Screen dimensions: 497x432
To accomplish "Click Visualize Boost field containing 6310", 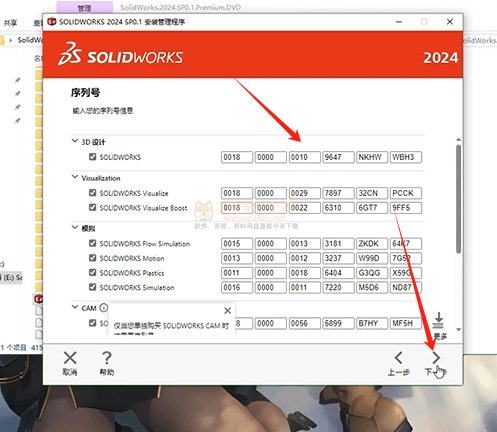I will pyautogui.click(x=338, y=208).
